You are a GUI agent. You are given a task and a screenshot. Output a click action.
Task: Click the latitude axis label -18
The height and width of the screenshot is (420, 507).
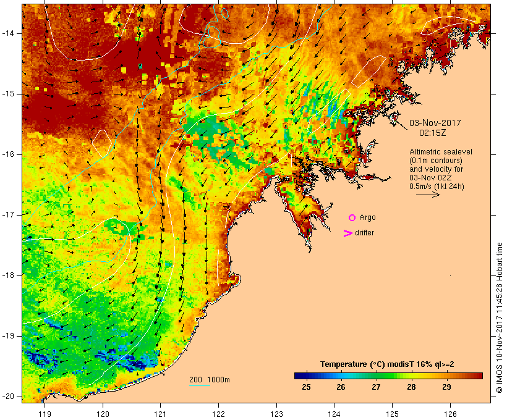[x=8, y=275]
